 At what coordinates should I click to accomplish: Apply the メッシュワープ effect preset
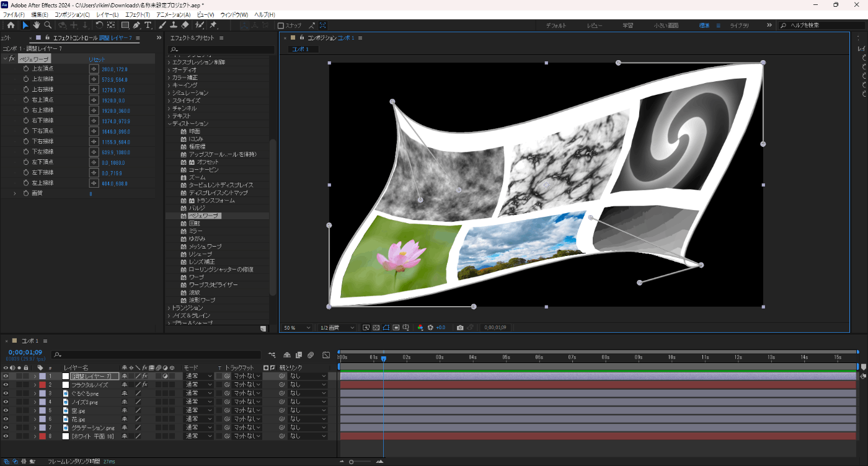[205, 247]
